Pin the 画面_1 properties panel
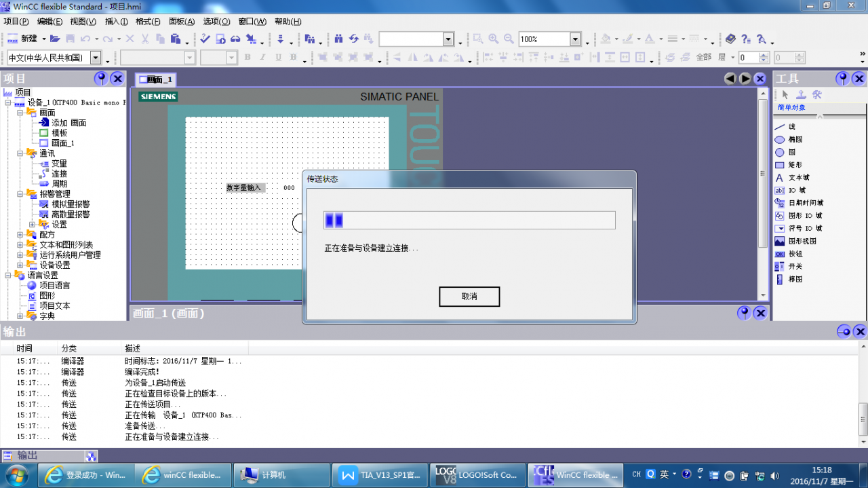Image resolution: width=868 pixels, height=488 pixels. tap(745, 313)
